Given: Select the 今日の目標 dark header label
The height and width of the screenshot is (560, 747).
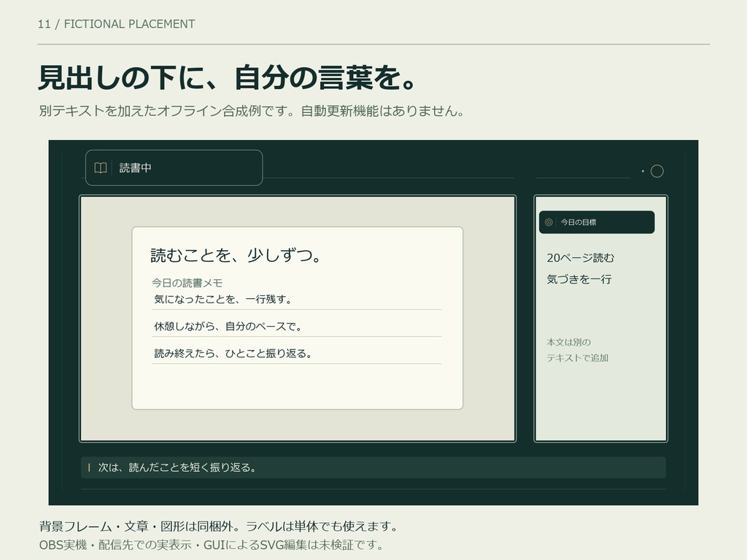Looking at the screenshot, I should pos(597,222).
